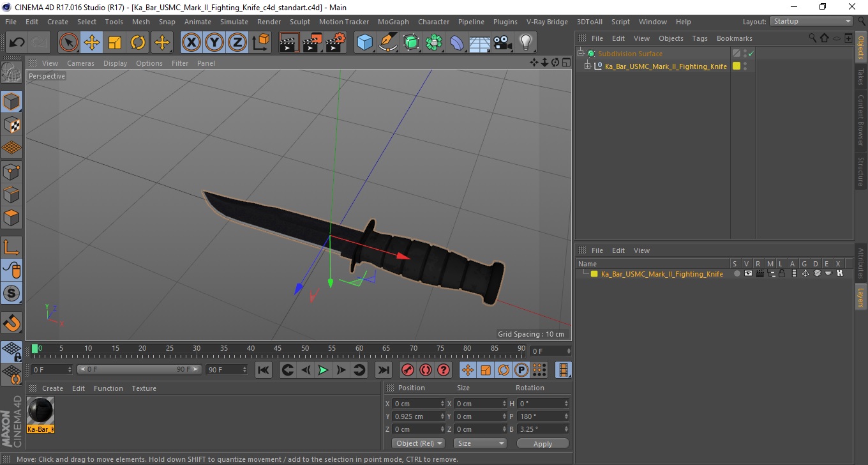
Task: Open the Content Browser side tab
Action: click(x=861, y=120)
